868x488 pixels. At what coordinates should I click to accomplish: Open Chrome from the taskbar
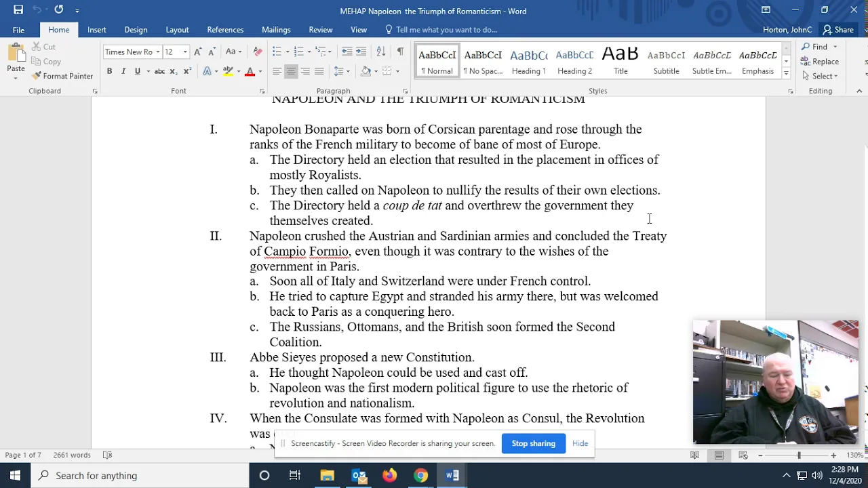420,476
